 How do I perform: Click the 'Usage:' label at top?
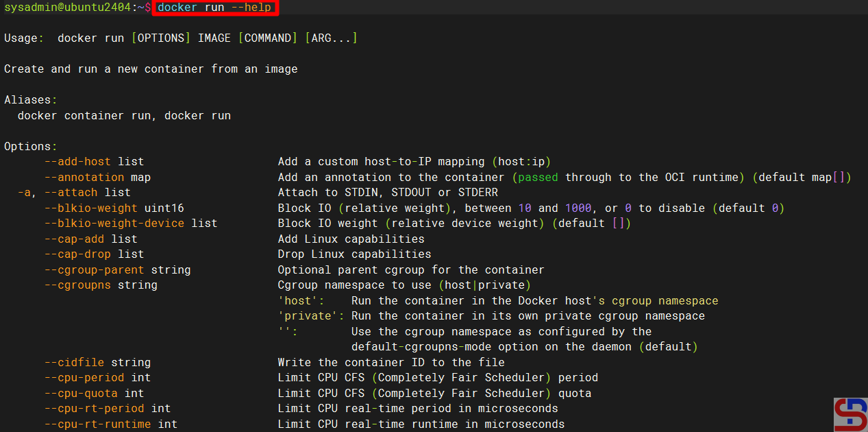[24, 38]
